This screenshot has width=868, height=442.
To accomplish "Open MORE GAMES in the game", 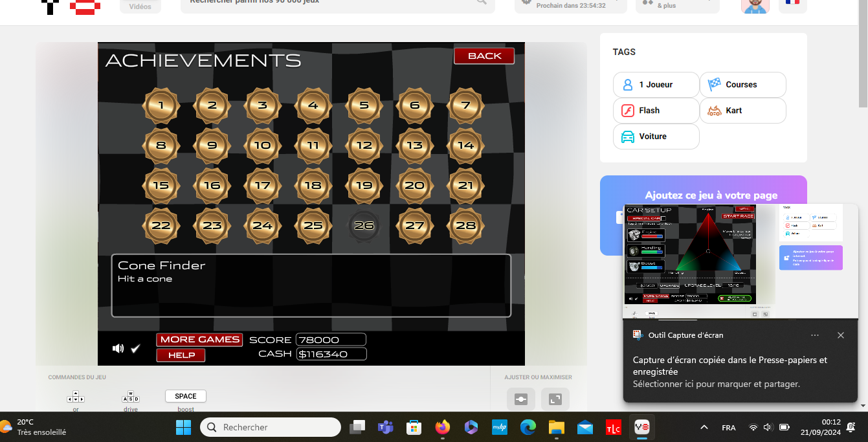I will point(200,339).
